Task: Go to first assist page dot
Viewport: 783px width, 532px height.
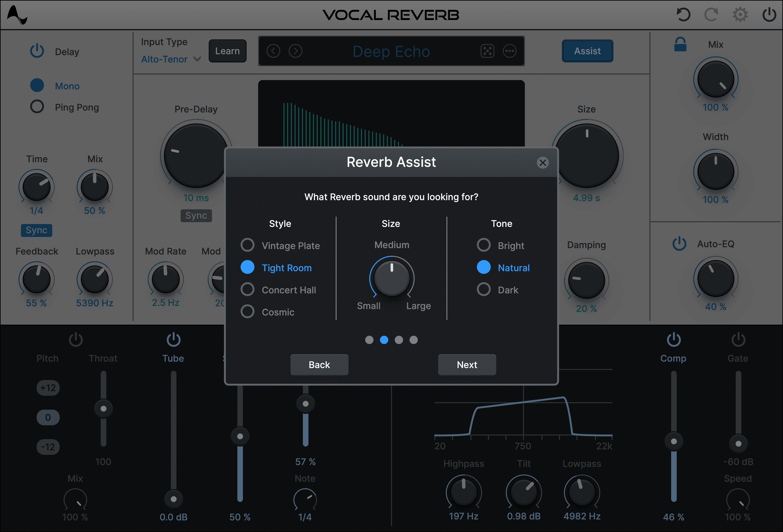Action: tap(369, 340)
